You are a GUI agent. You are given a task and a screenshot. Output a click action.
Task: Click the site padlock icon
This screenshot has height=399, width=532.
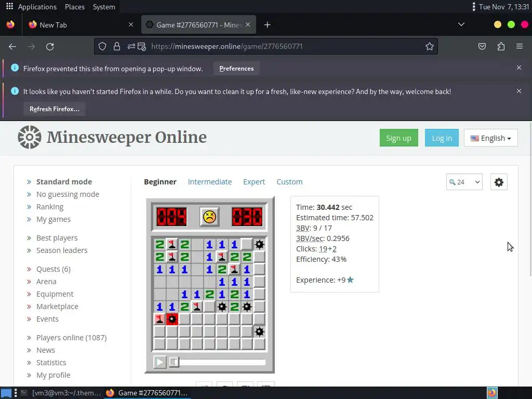[x=117, y=46]
